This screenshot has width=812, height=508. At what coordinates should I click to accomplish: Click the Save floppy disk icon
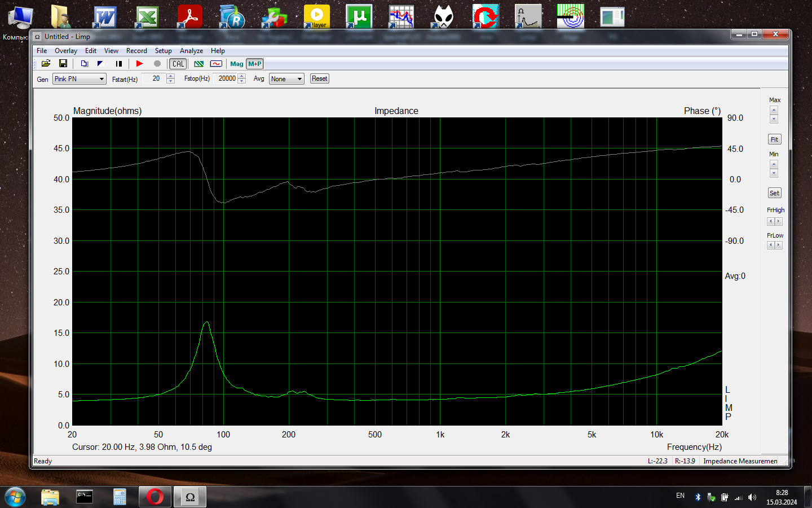[x=63, y=64]
